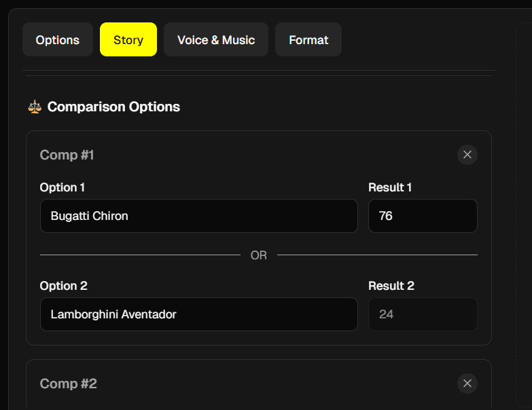
Task: Click the Option 2 label
Action: [x=64, y=286]
